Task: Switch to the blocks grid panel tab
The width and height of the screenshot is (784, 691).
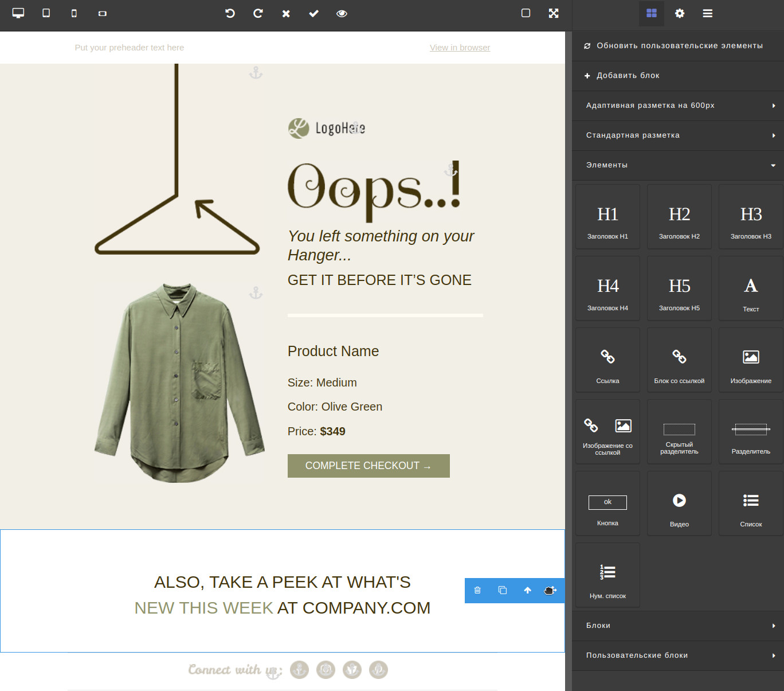Action: point(652,13)
